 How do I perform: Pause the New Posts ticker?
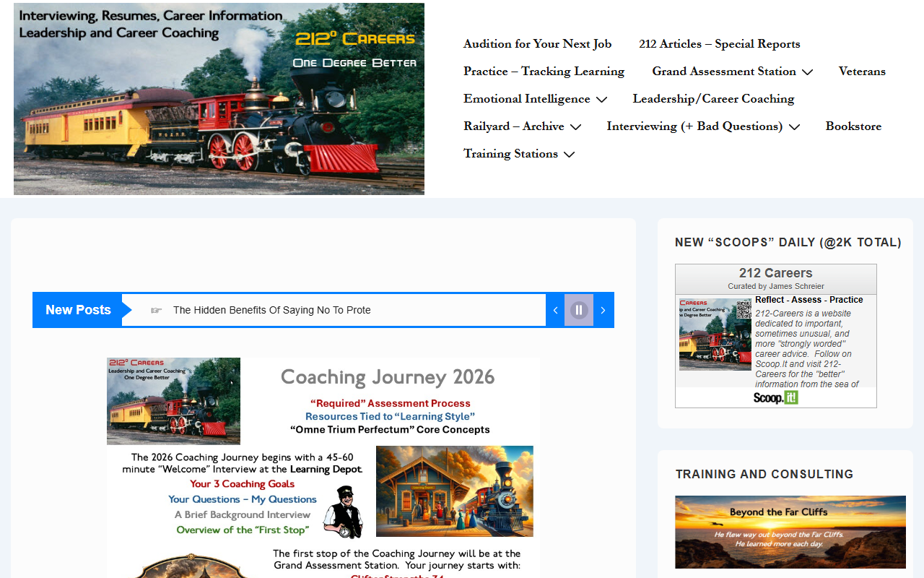pyautogui.click(x=579, y=310)
